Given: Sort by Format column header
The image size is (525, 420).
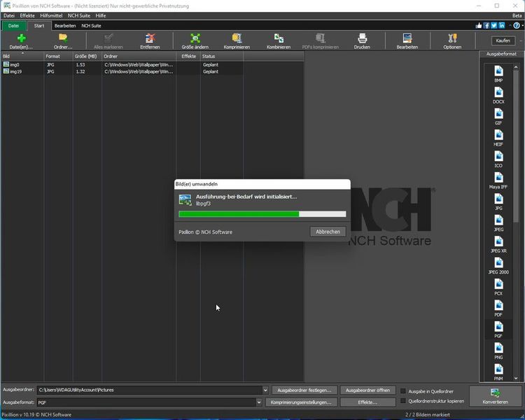Looking at the screenshot, I should click(x=58, y=56).
